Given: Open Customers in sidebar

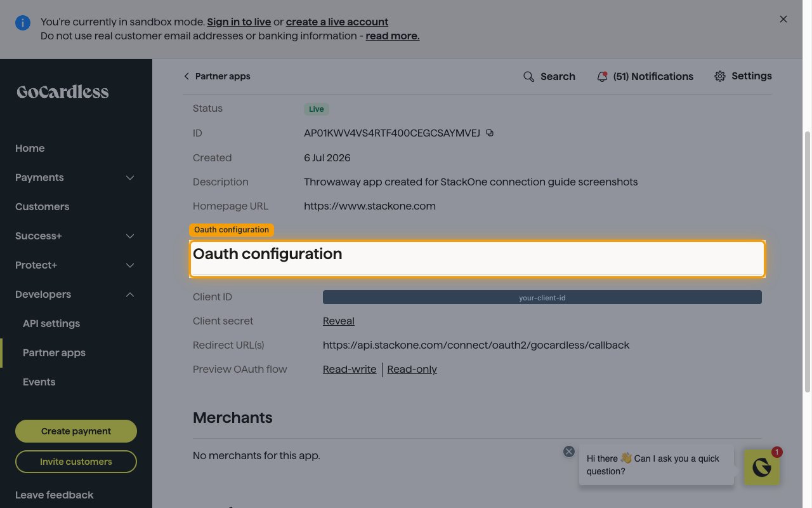Looking at the screenshot, I should [42, 206].
